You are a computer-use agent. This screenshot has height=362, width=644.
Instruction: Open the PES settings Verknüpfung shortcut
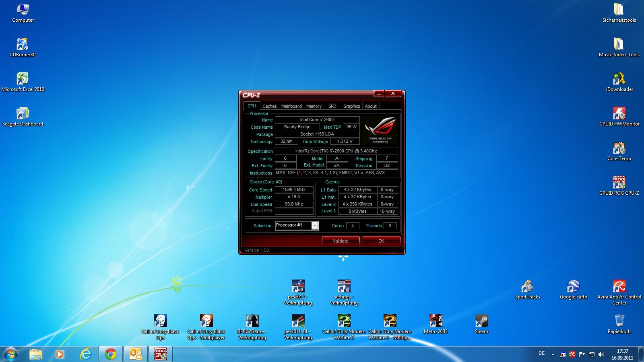click(x=344, y=292)
